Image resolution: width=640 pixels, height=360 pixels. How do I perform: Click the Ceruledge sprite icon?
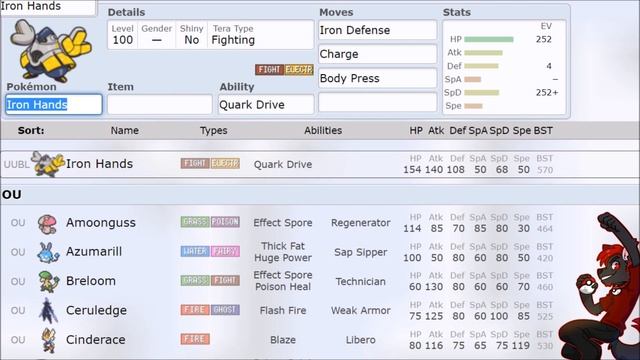pos(48,310)
